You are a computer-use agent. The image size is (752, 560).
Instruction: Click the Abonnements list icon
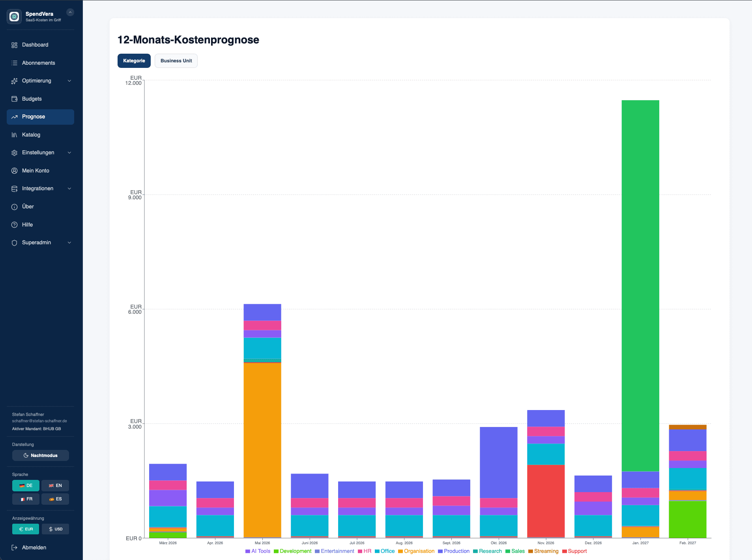click(x=15, y=63)
